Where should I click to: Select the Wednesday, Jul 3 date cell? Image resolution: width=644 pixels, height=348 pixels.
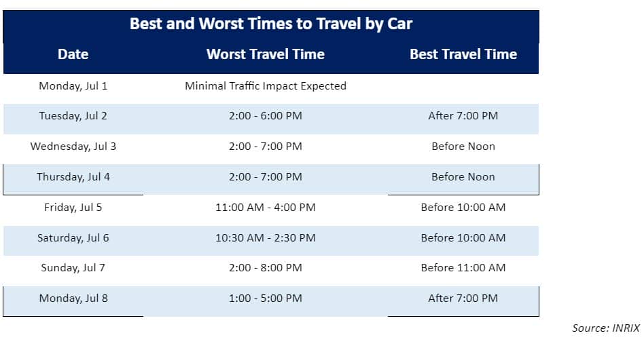[x=73, y=147]
